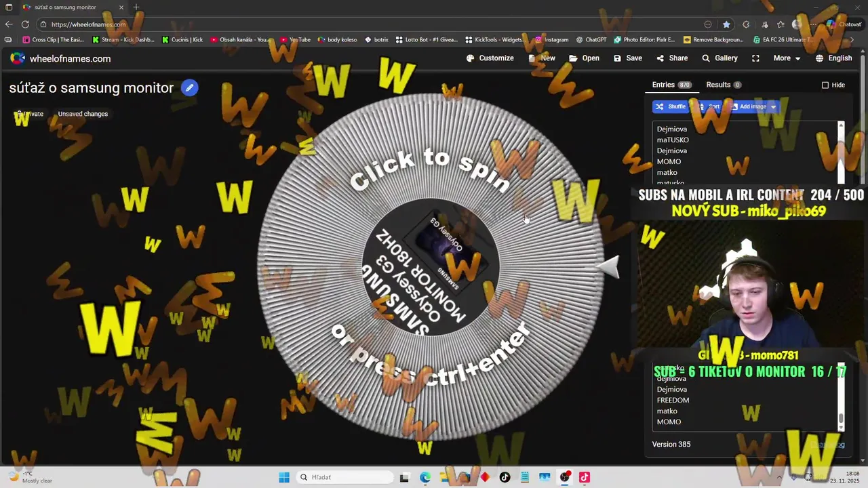
Task: Open the body koleso bookmark
Action: point(337,40)
